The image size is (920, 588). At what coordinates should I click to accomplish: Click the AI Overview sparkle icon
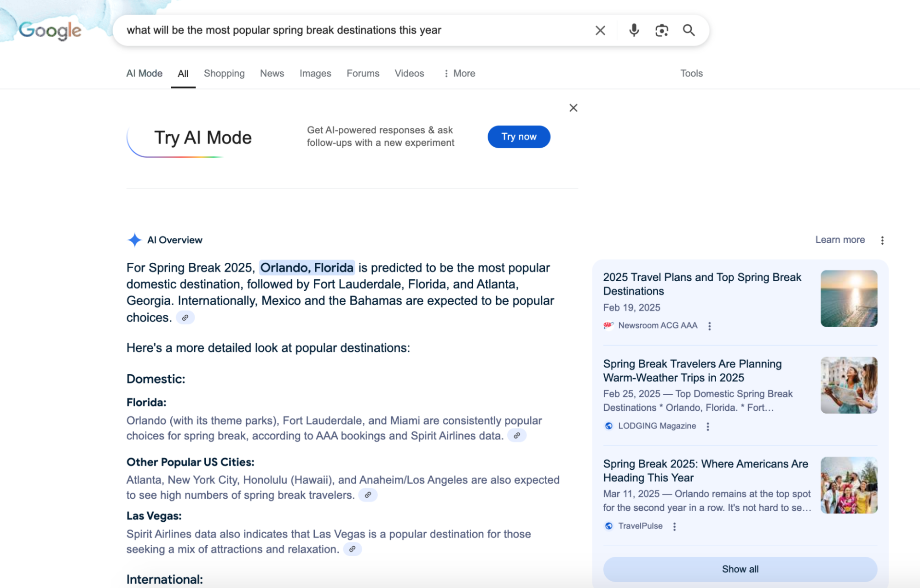pyautogui.click(x=134, y=240)
